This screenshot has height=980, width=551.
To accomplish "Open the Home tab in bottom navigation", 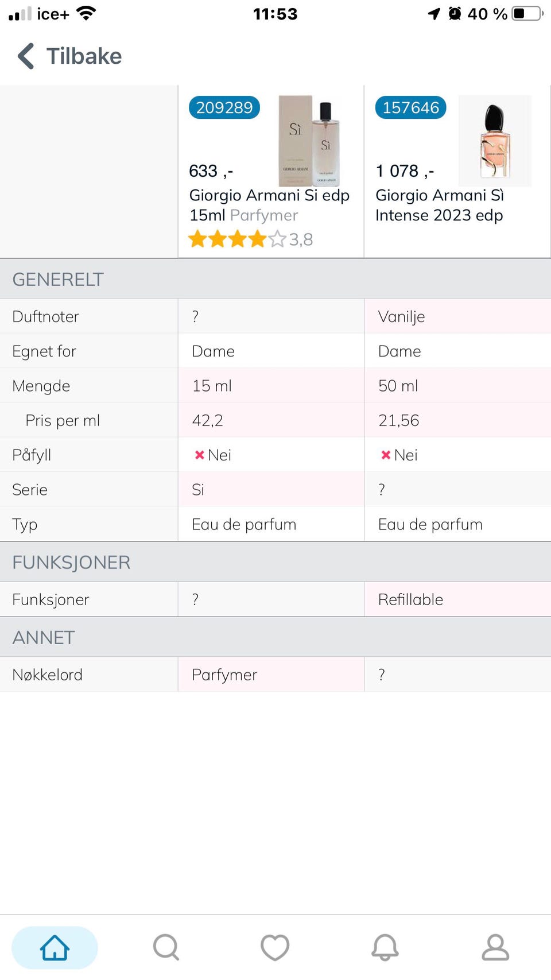I will [54, 947].
